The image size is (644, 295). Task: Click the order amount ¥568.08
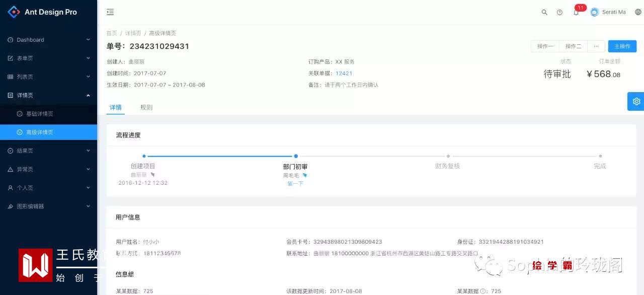pyautogui.click(x=603, y=74)
